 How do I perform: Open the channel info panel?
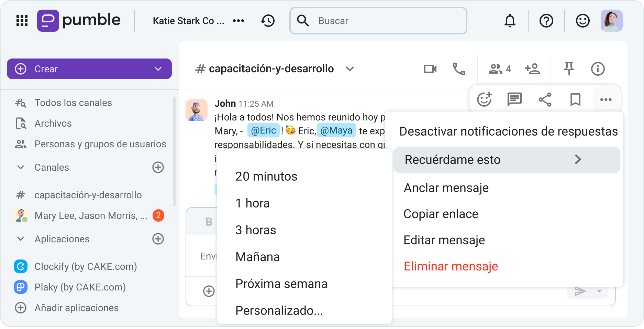coord(598,68)
